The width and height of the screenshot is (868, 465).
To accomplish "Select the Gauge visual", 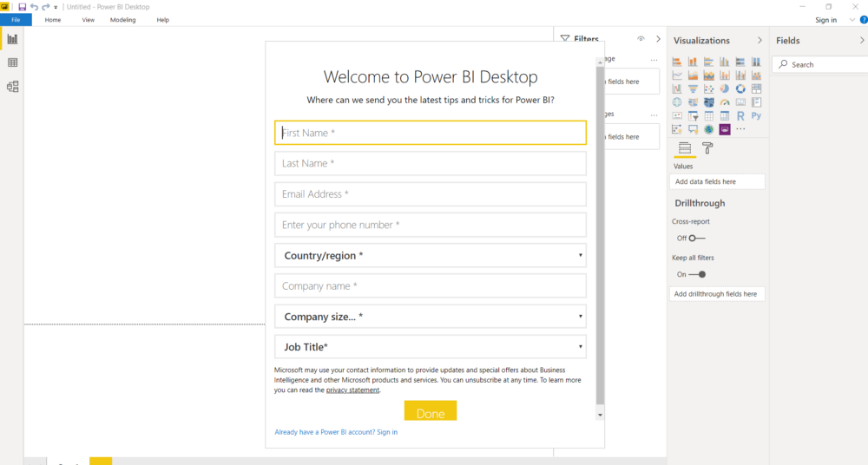I will [724, 102].
